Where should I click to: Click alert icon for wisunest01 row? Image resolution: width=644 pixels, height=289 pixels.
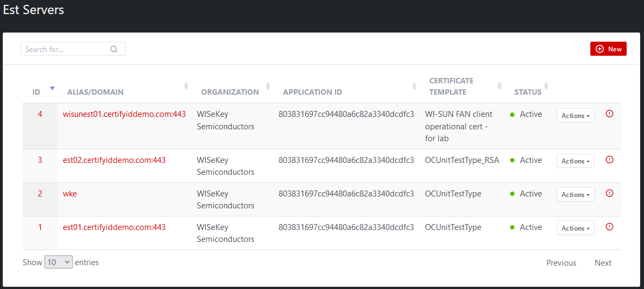pos(609,114)
